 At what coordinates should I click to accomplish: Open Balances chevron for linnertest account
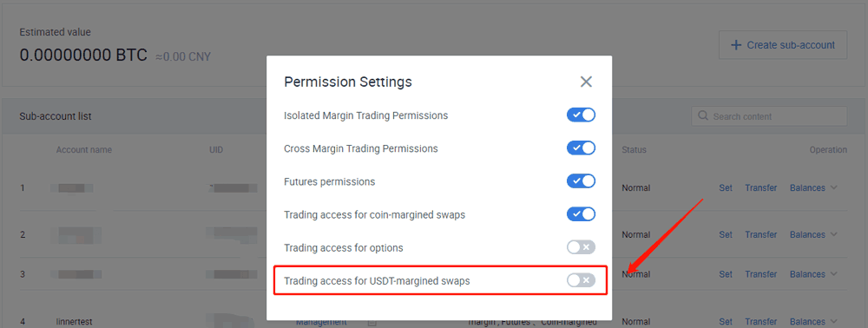833,321
